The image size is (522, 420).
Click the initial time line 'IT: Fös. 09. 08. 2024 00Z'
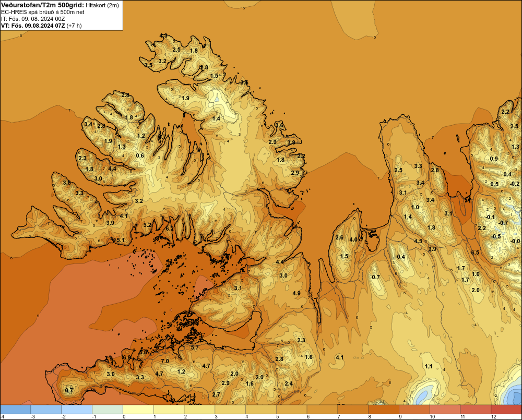(x=33, y=19)
